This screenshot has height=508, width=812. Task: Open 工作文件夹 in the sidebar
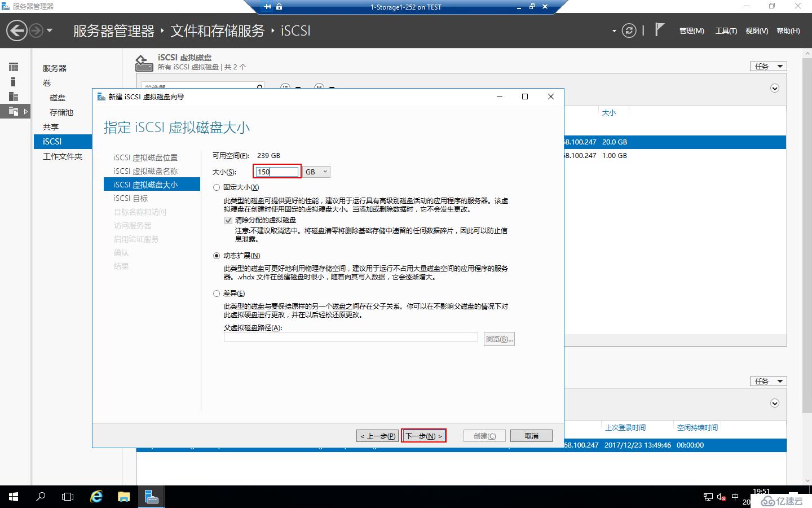[x=63, y=156]
